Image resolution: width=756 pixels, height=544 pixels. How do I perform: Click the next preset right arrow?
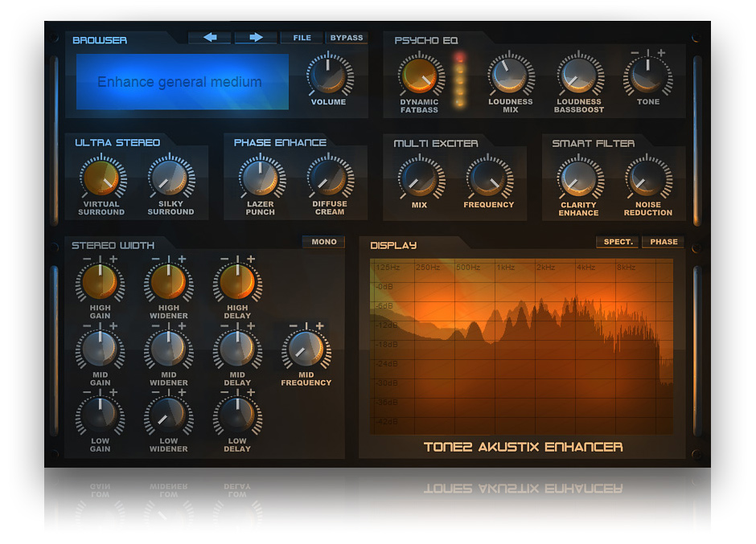coord(256,38)
